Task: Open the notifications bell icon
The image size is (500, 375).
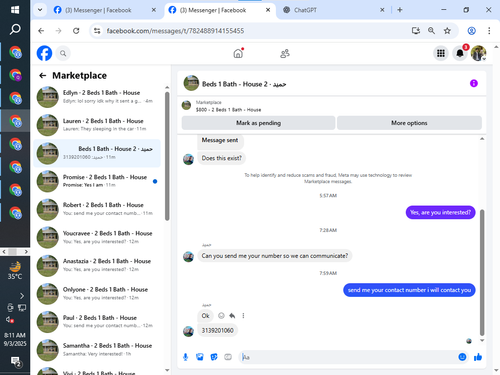Action: click(x=460, y=53)
